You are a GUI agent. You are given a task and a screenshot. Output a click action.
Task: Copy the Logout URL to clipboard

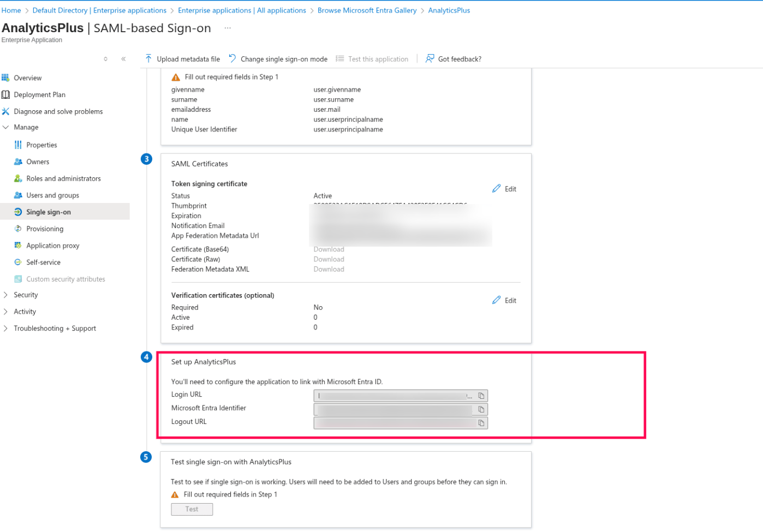[x=481, y=423]
